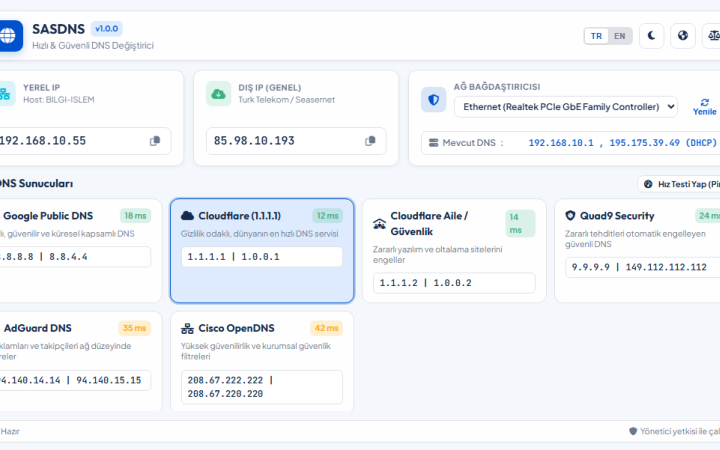This screenshot has height=450, width=720.
Task: Click the server icon next to Mevcut DNS
Action: tap(433, 143)
